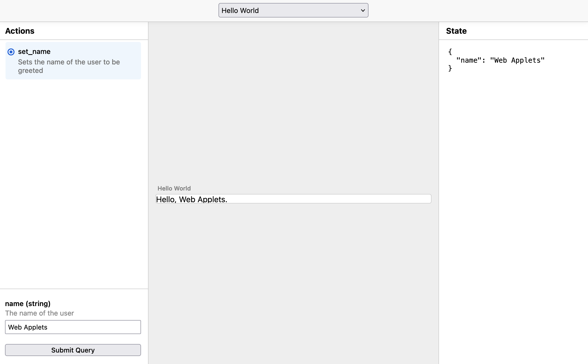This screenshot has height=364, width=588.
Task: Click the 'Hello, Web Applets.' greeting box
Action: [293, 199]
